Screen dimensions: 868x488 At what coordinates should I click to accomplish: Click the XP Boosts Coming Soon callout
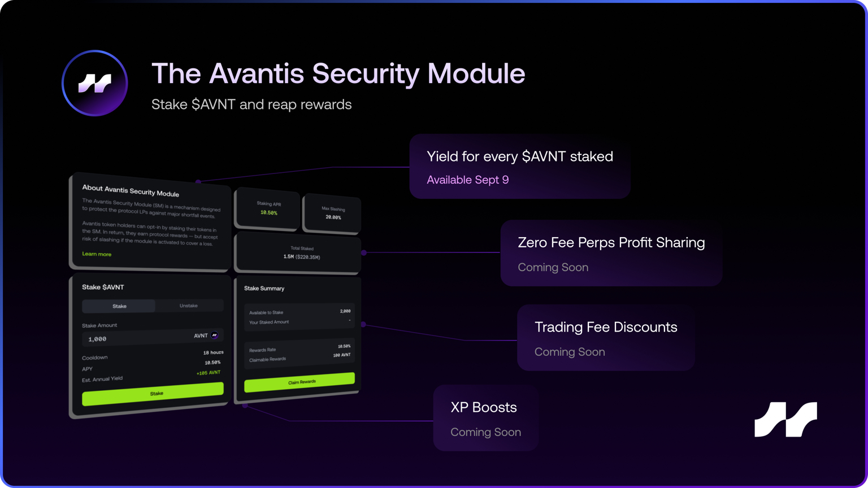pos(485,418)
